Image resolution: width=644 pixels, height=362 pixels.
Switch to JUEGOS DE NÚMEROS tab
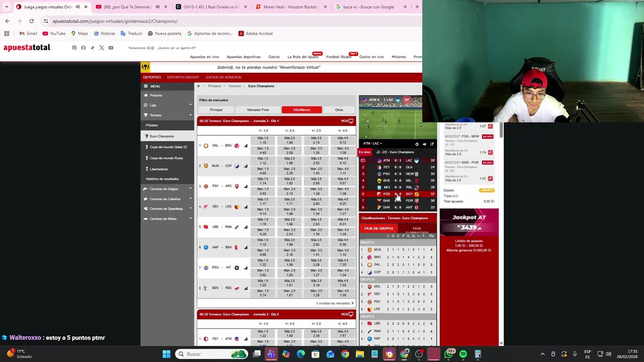coord(223,77)
